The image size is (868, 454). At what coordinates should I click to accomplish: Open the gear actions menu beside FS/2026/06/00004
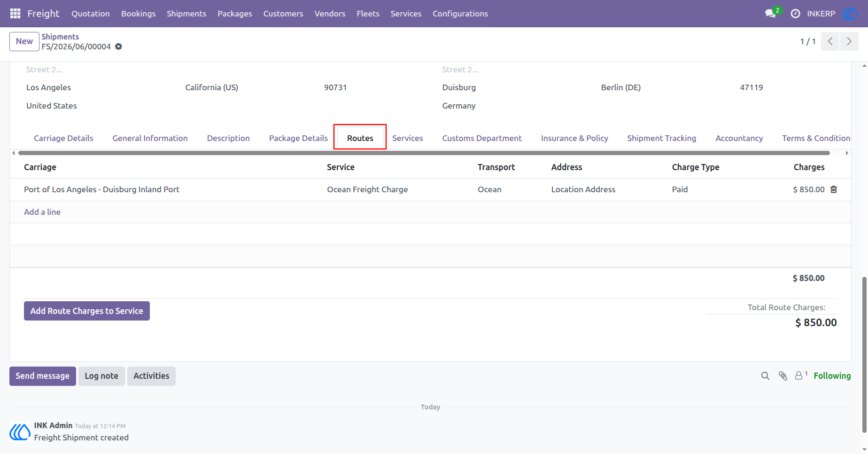pyautogui.click(x=119, y=47)
